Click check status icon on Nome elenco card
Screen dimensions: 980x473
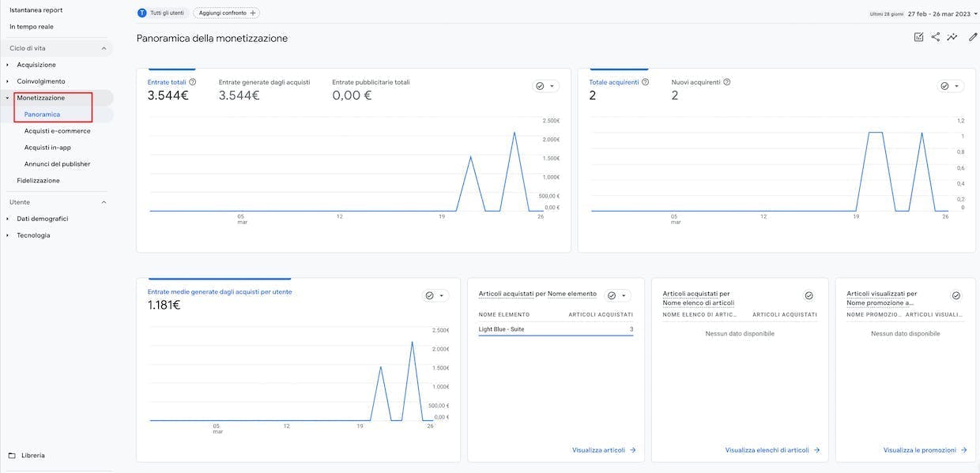click(x=808, y=295)
